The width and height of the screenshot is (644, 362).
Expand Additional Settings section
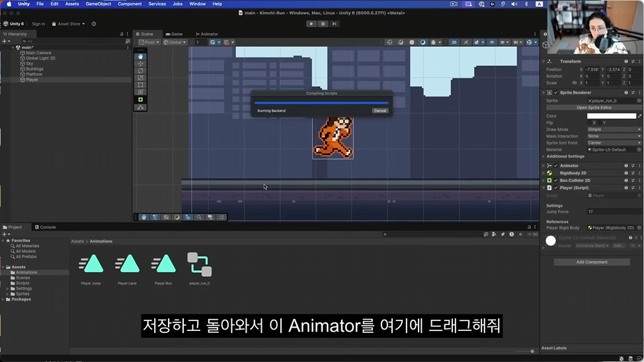click(543, 157)
